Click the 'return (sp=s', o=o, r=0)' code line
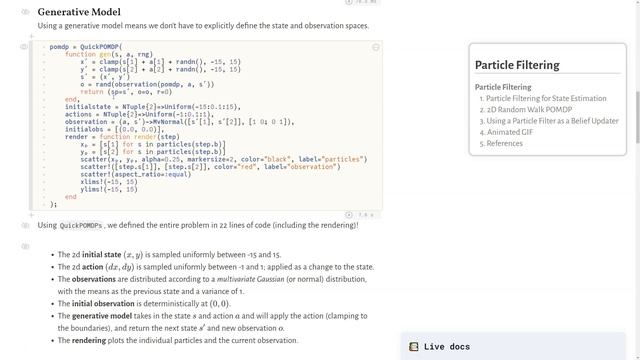This screenshot has height=360, width=640. point(126,92)
